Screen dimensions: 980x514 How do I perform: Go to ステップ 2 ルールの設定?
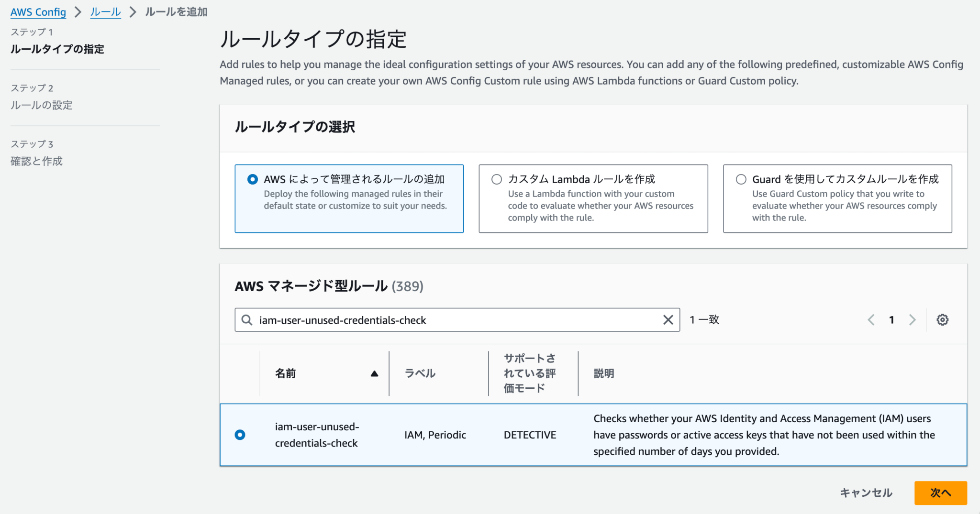[x=42, y=105]
